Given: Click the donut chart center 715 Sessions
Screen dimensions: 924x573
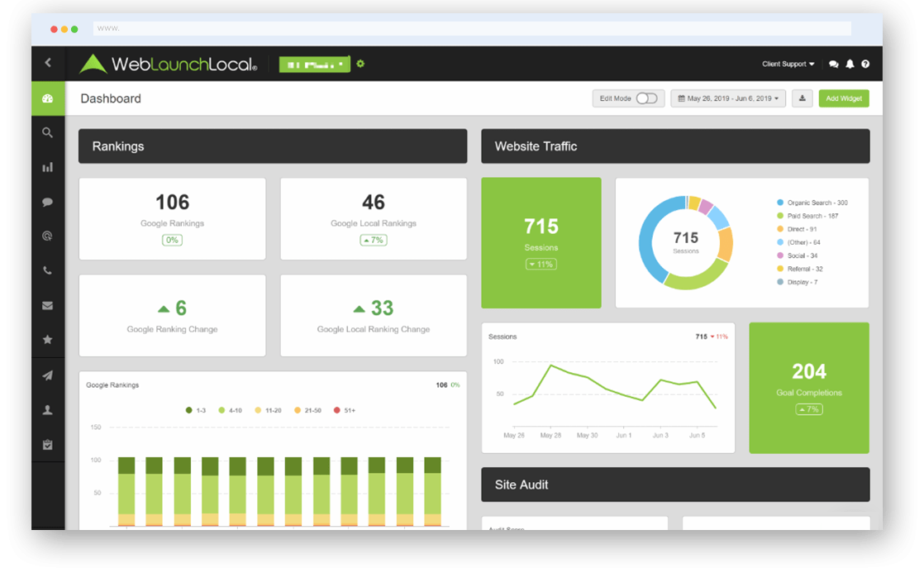Looking at the screenshot, I should (686, 241).
